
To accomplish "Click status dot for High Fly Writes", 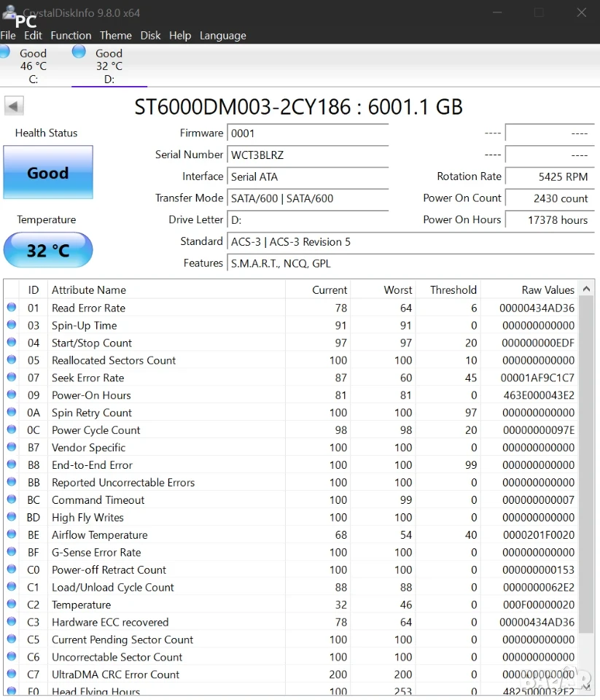I will click(12, 516).
